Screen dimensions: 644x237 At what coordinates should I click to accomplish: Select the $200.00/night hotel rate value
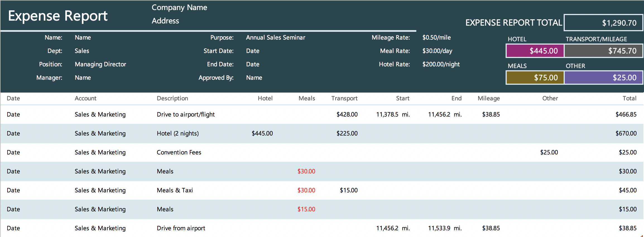(x=441, y=64)
